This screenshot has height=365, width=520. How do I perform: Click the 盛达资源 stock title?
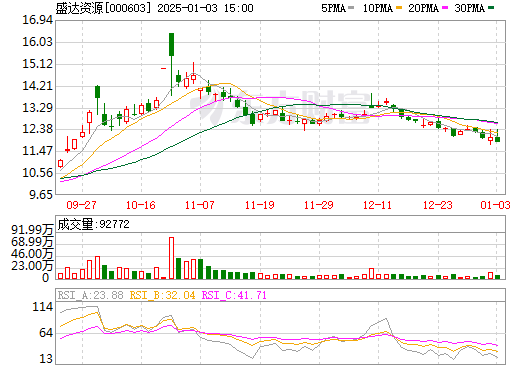point(79,8)
